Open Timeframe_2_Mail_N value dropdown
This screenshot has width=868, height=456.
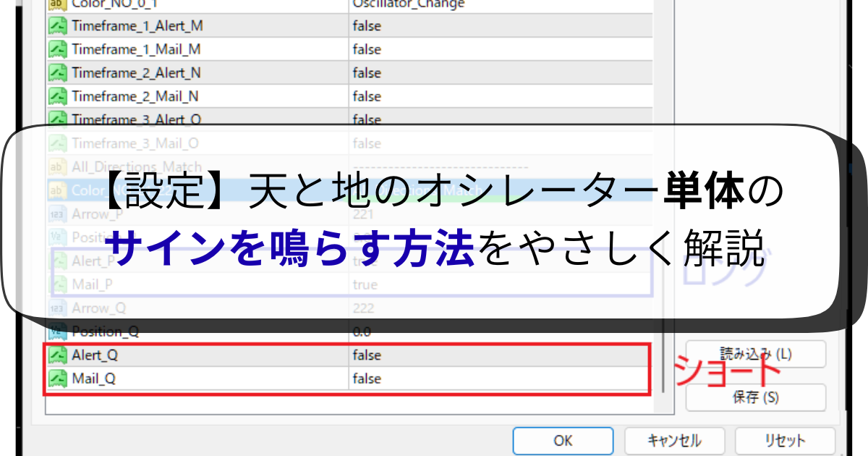499,96
